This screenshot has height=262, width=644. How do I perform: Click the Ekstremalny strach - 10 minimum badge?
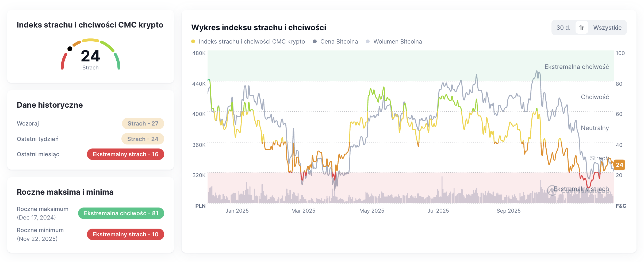[x=125, y=234]
